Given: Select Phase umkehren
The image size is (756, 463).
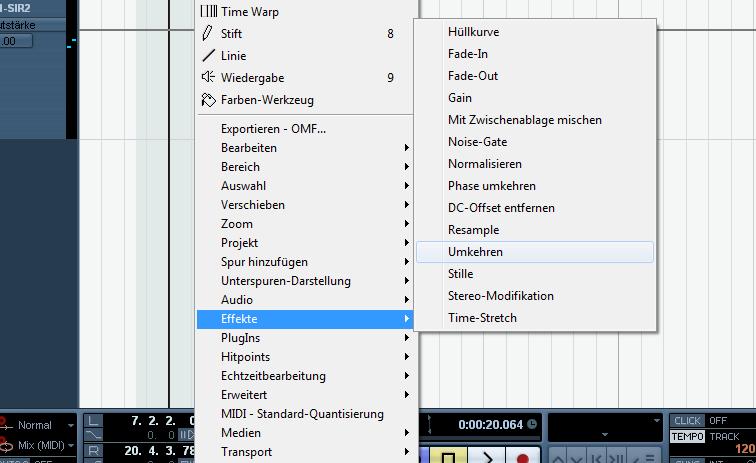Looking at the screenshot, I should [x=535, y=186].
